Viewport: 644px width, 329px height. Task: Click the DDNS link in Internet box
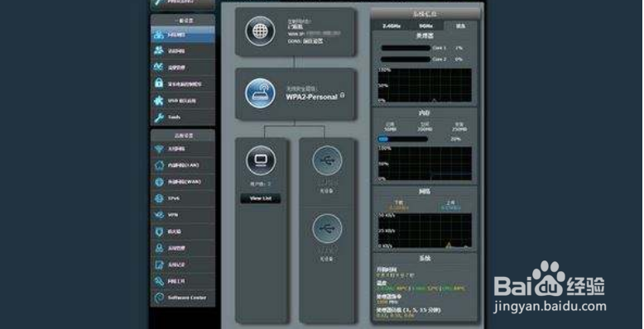click(x=313, y=41)
